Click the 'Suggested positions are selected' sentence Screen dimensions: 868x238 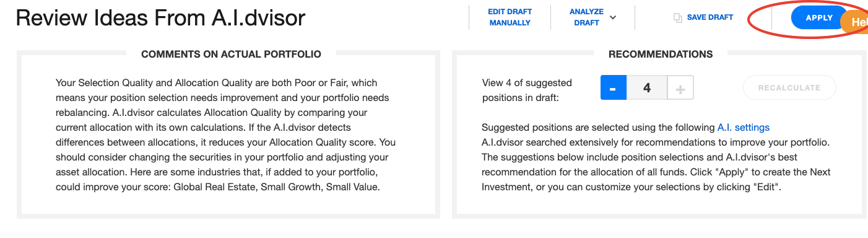tap(625, 128)
